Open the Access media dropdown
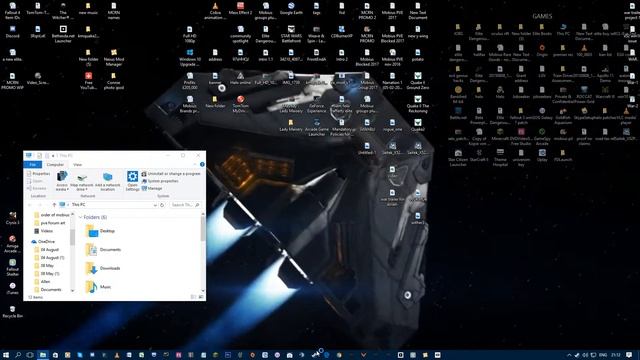This screenshot has height=360, width=640. (62, 181)
